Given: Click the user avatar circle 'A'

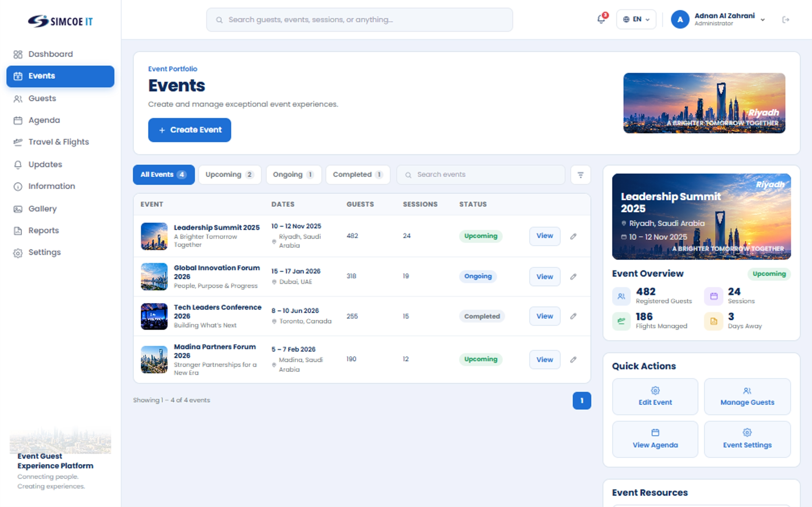Looking at the screenshot, I should click(680, 20).
